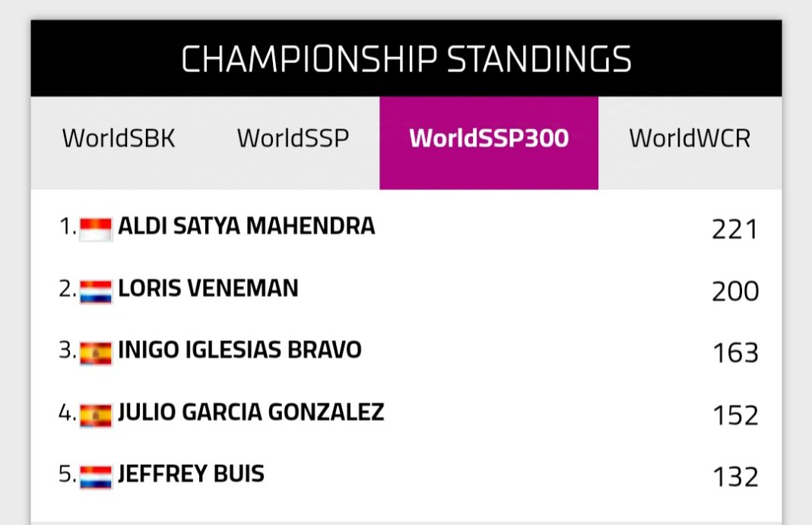The image size is (812, 525).
Task: Click the Spanish flag beside Inigo Iglesias Bravo
Action: click(x=96, y=353)
